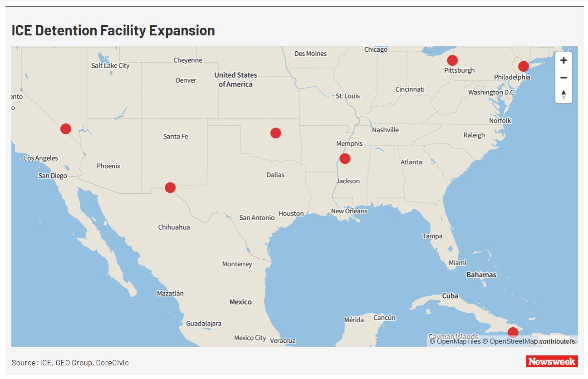The image size is (588, 379).
Task: Click the Bahamas label on the map
Action: coord(482,274)
